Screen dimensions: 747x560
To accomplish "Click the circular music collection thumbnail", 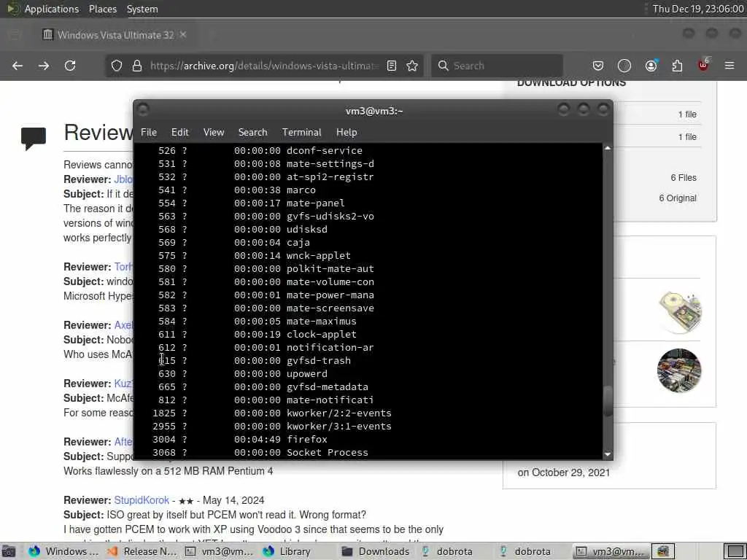I will 679,370.
